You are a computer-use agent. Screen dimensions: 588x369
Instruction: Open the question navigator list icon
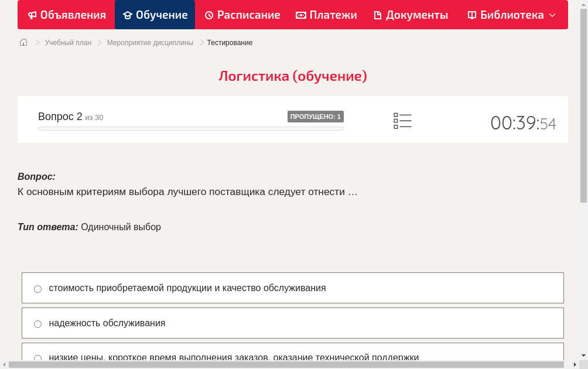point(402,119)
